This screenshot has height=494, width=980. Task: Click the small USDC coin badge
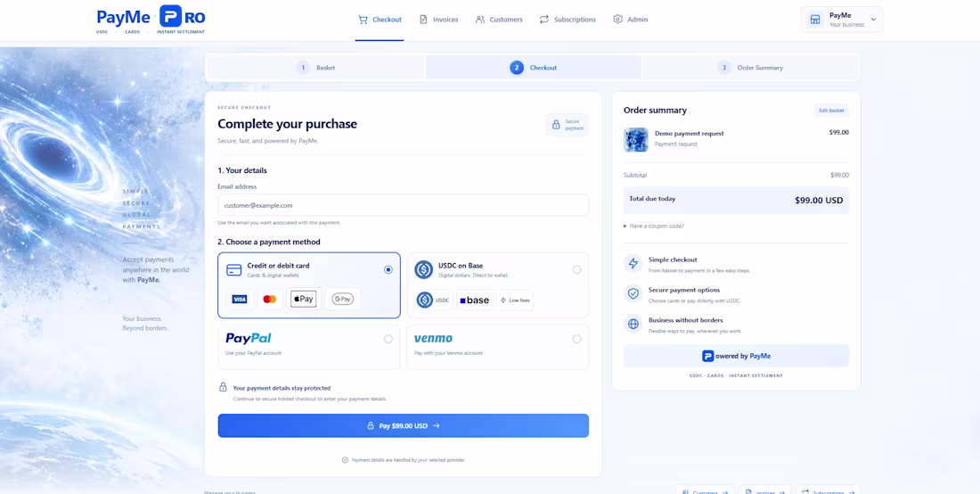[434, 301]
